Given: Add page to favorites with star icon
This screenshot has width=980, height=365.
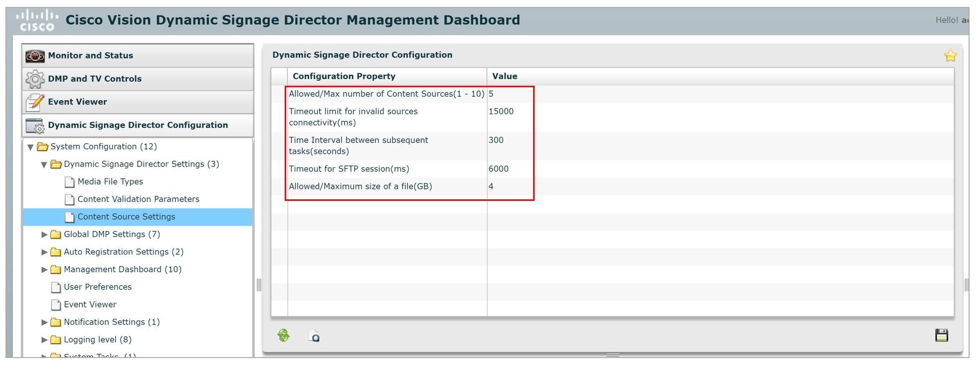Looking at the screenshot, I should point(950,56).
